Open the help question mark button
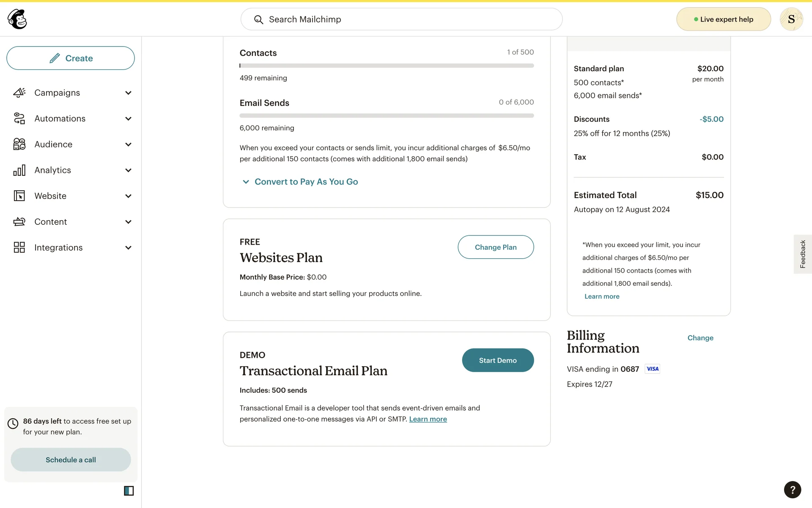This screenshot has height=508, width=812. [792, 490]
